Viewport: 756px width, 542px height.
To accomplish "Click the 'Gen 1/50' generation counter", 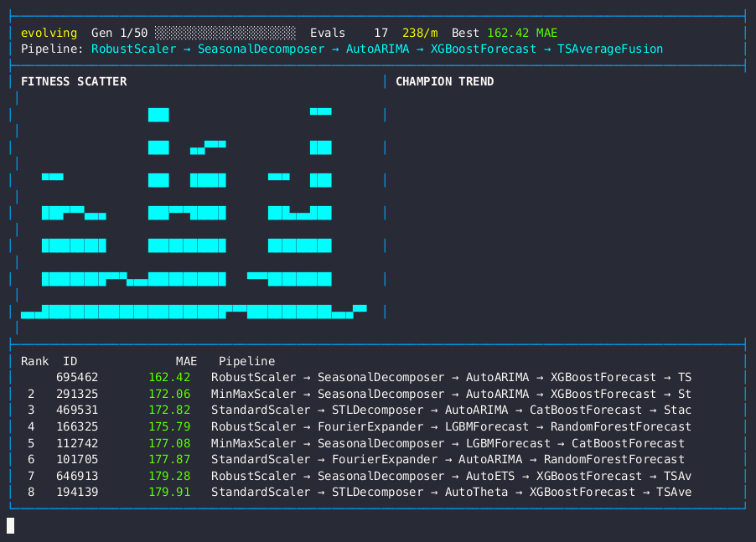I will [120, 33].
